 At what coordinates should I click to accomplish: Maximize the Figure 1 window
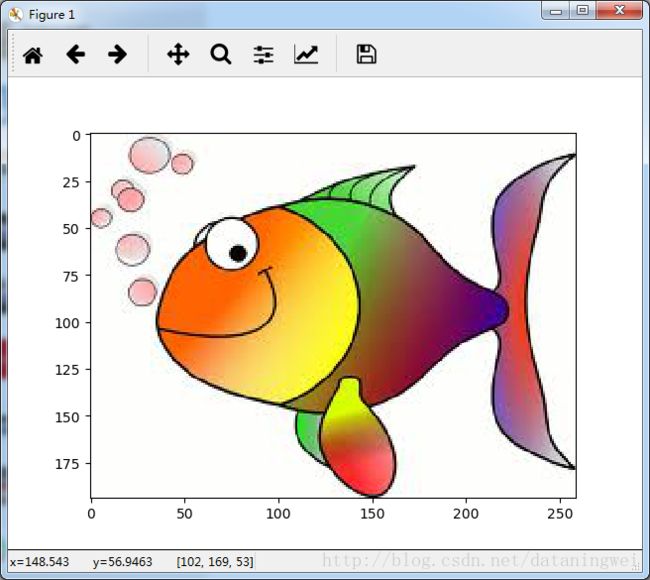pos(582,11)
